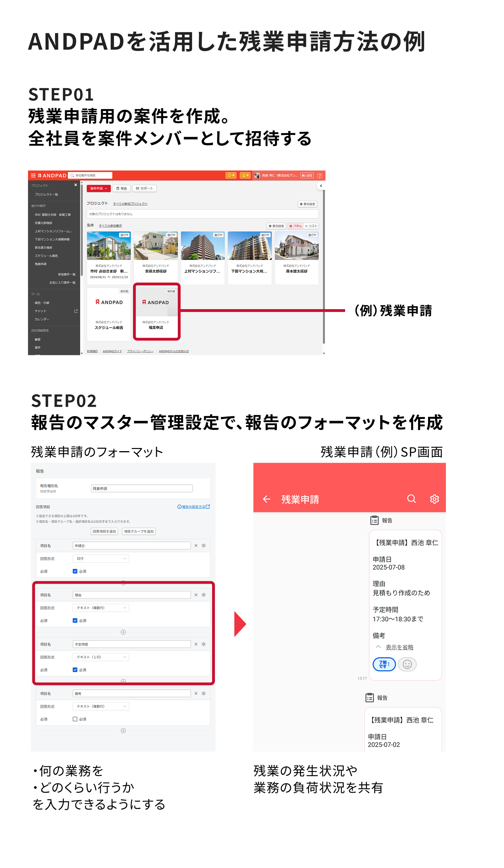Click the サポート toolbar button
Image resolution: width=504 pixels, height=868 pixels.
coord(144,188)
